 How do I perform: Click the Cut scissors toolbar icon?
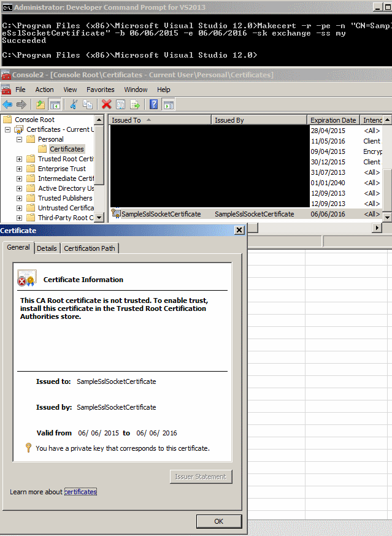tap(74, 105)
